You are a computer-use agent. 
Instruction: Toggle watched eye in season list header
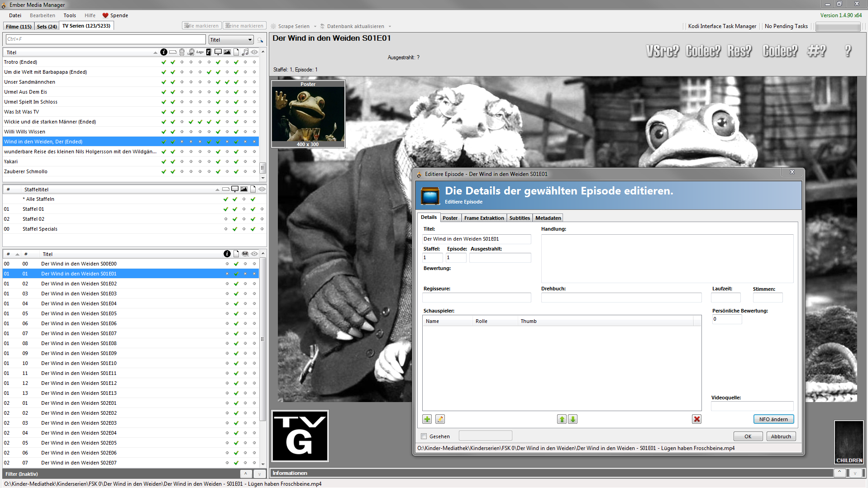(x=262, y=189)
